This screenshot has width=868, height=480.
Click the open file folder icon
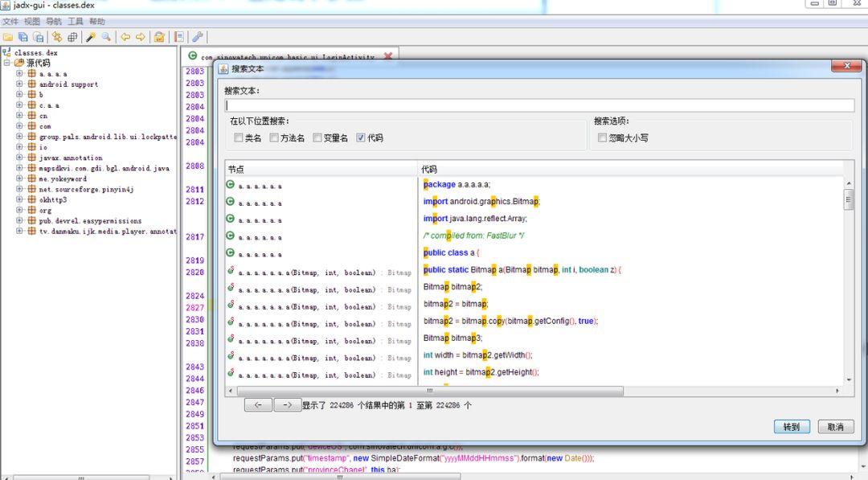(x=8, y=37)
